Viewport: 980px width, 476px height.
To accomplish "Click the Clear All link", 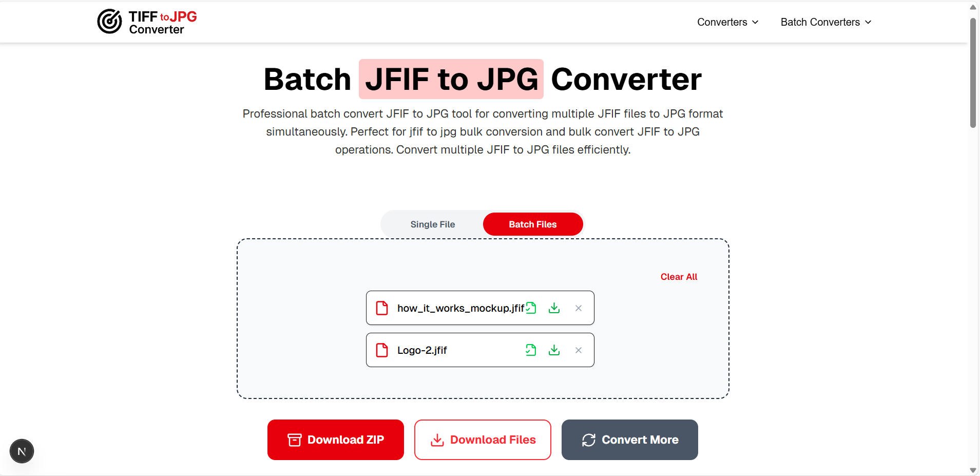I will click(679, 276).
